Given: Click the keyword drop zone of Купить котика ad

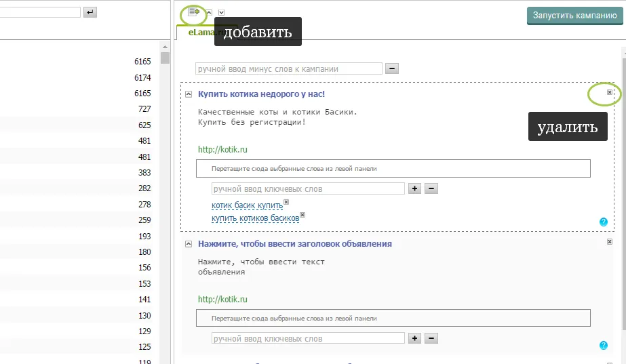Looking at the screenshot, I should (393, 168).
